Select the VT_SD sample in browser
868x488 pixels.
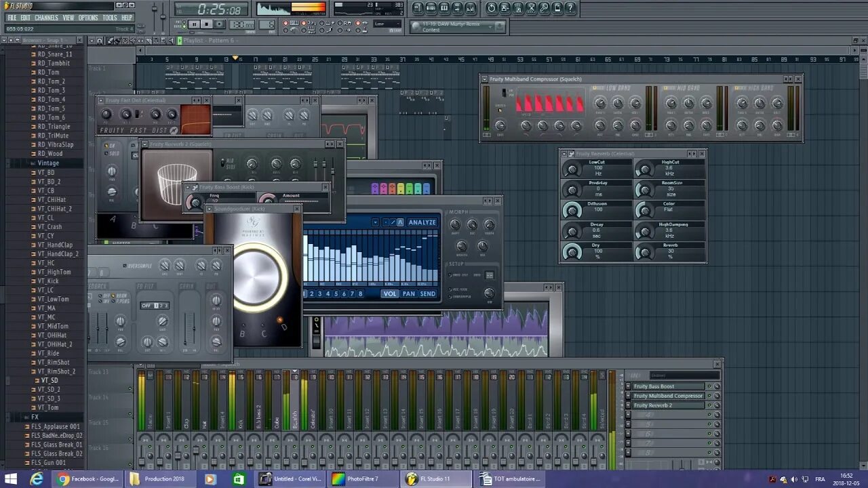tap(50, 380)
